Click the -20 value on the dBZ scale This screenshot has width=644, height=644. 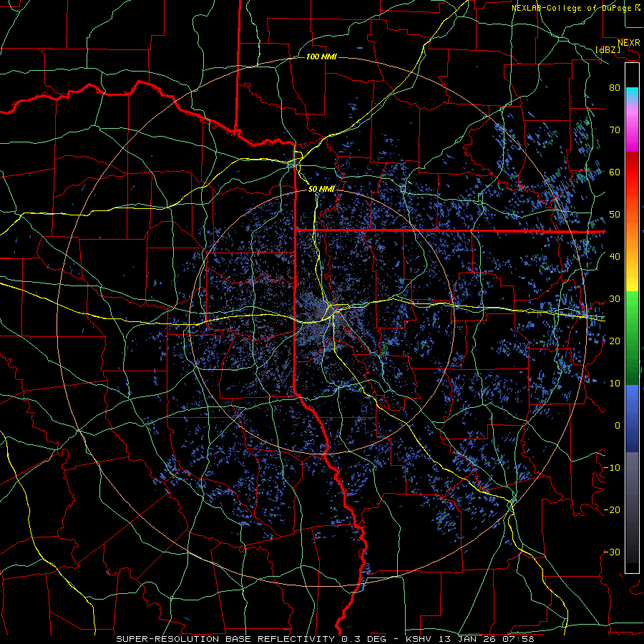(x=612, y=509)
